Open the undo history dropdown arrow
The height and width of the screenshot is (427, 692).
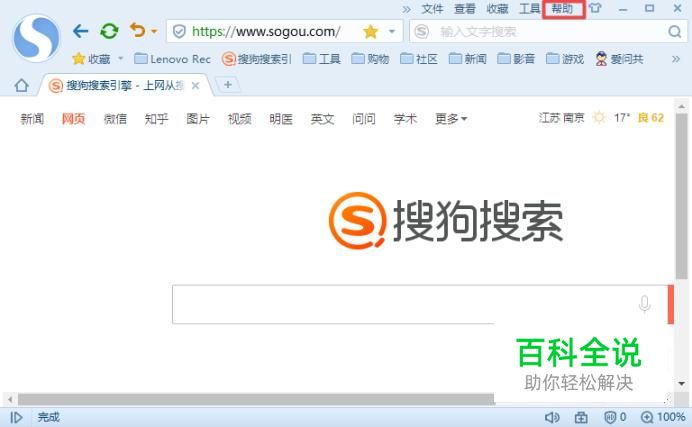(x=154, y=31)
